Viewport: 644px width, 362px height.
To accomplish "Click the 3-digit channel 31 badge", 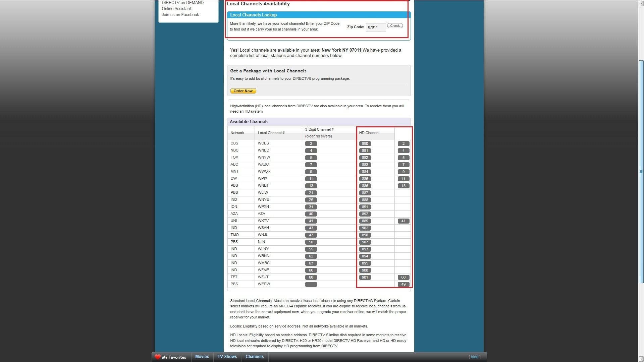I will pos(311,207).
